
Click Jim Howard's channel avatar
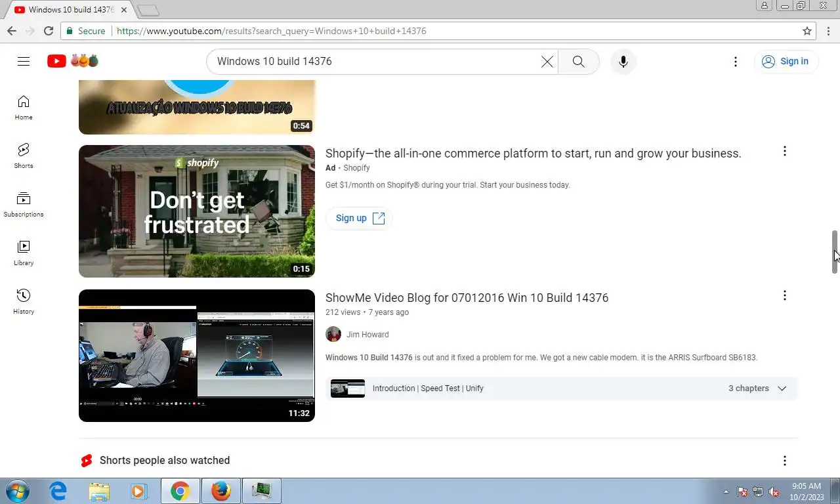coord(333,334)
